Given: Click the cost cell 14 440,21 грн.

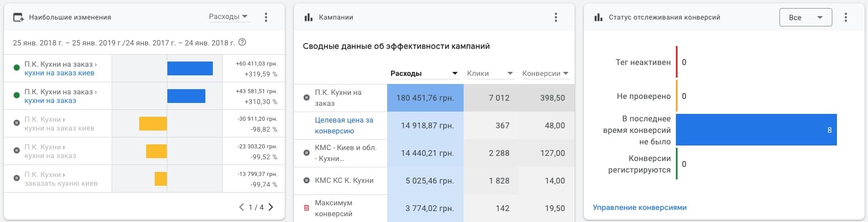Looking at the screenshot, I should click(425, 153).
